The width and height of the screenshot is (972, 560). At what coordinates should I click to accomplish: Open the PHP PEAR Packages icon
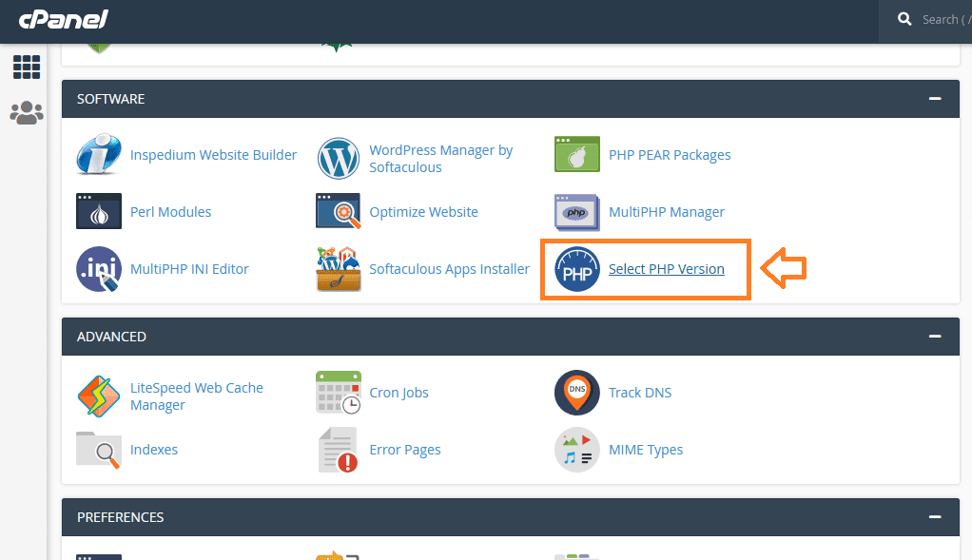point(577,154)
